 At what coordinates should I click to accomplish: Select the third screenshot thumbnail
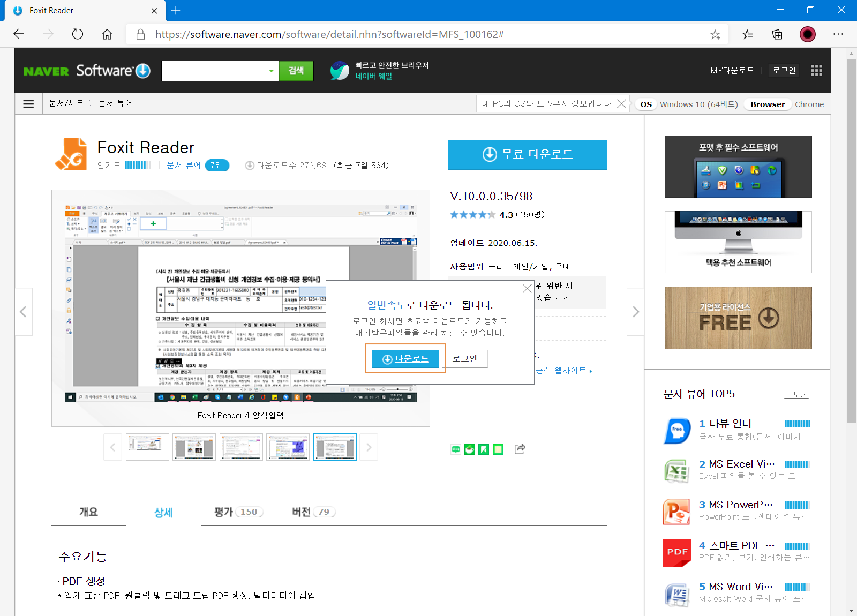coord(241,447)
